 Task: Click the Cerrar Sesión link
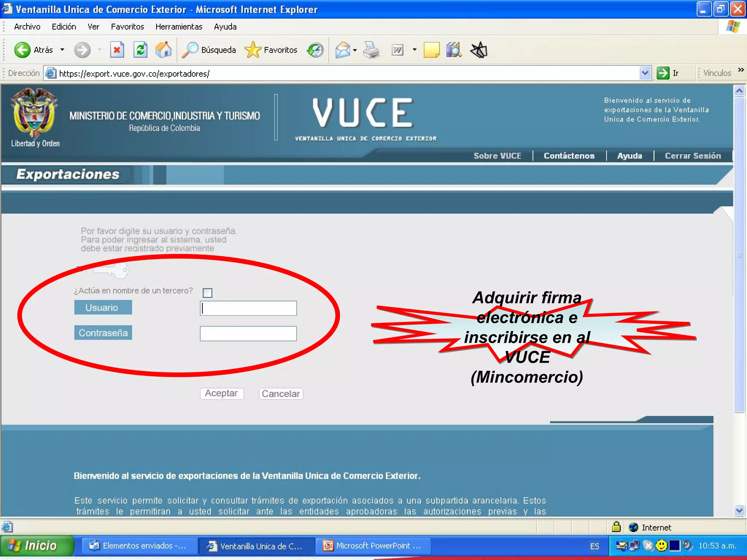692,156
